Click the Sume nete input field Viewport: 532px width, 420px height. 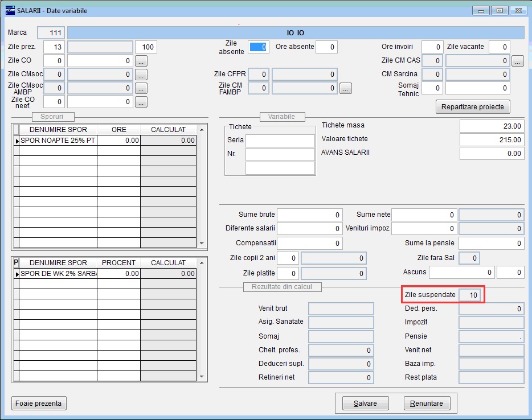tap(424, 215)
